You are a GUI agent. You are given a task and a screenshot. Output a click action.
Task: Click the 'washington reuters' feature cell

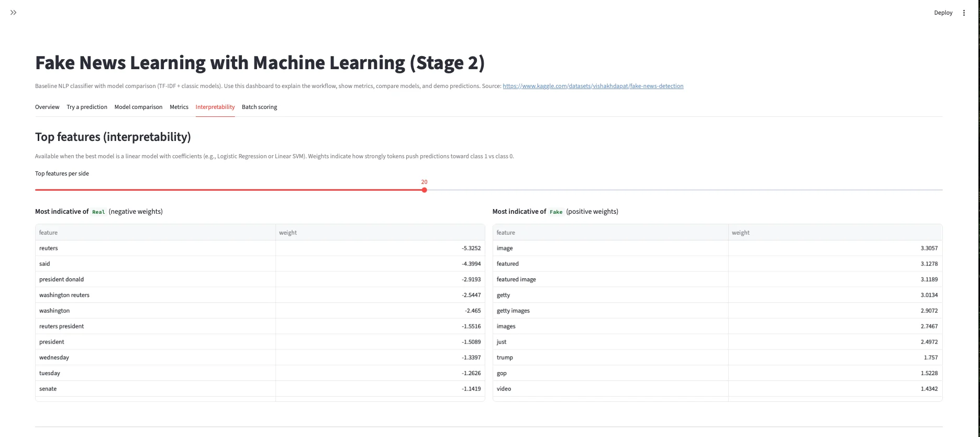pos(155,295)
